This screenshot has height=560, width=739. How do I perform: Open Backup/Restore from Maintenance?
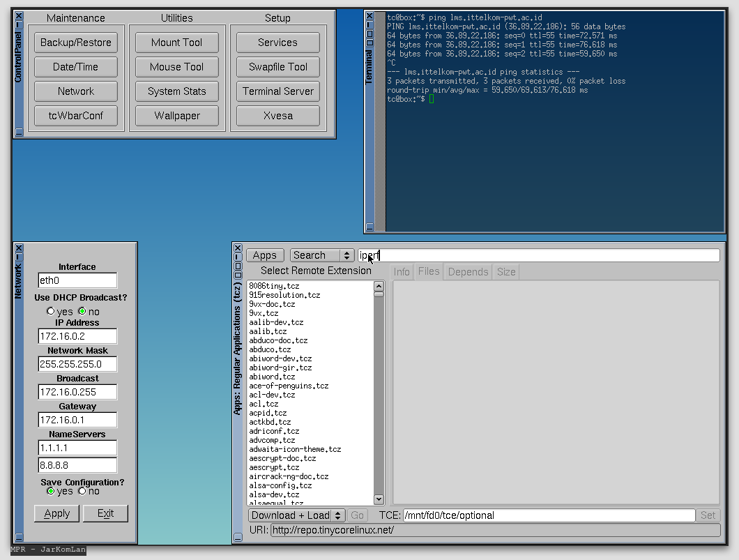(75, 42)
